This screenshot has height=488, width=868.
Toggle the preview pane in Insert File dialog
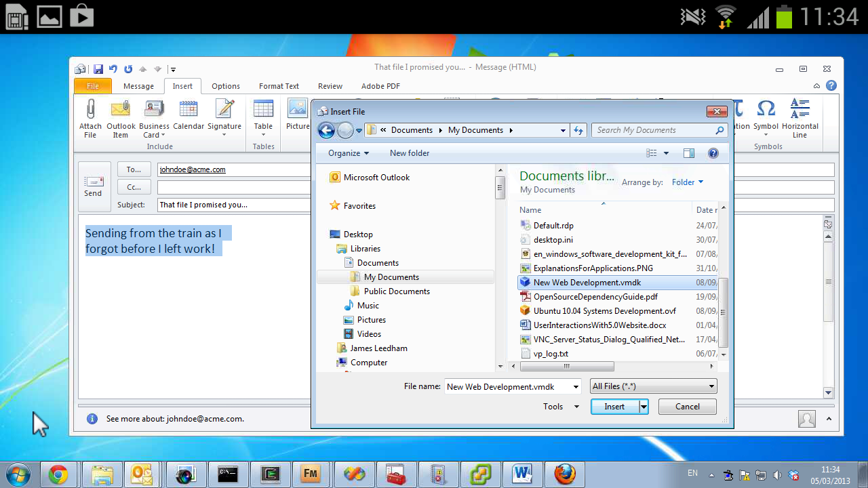[689, 153]
